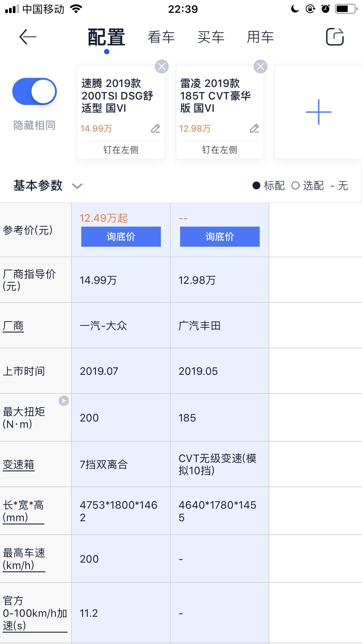This screenshot has width=362, height=644.
Task: Tap the 11.2 acceleration value
Action: (x=89, y=613)
